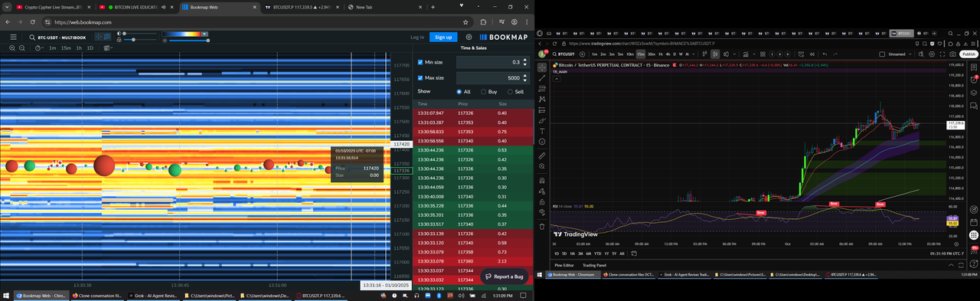980x301 pixels.
Task: Open TradingView bar replay
Action: [x=812, y=54]
